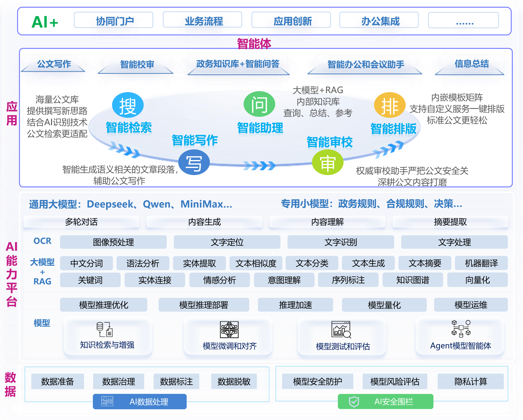Click the 模型量化 box
Image resolution: width=523 pixels, height=420 pixels.
click(384, 305)
